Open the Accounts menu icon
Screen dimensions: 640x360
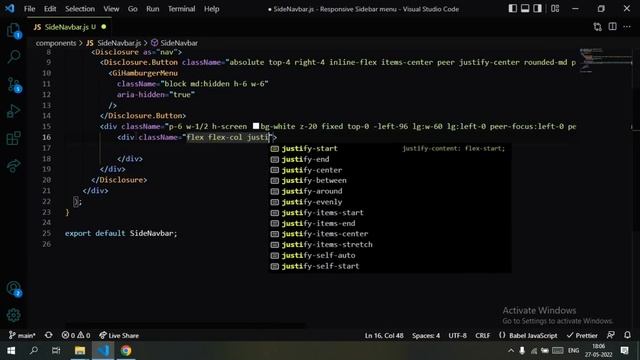[13, 289]
